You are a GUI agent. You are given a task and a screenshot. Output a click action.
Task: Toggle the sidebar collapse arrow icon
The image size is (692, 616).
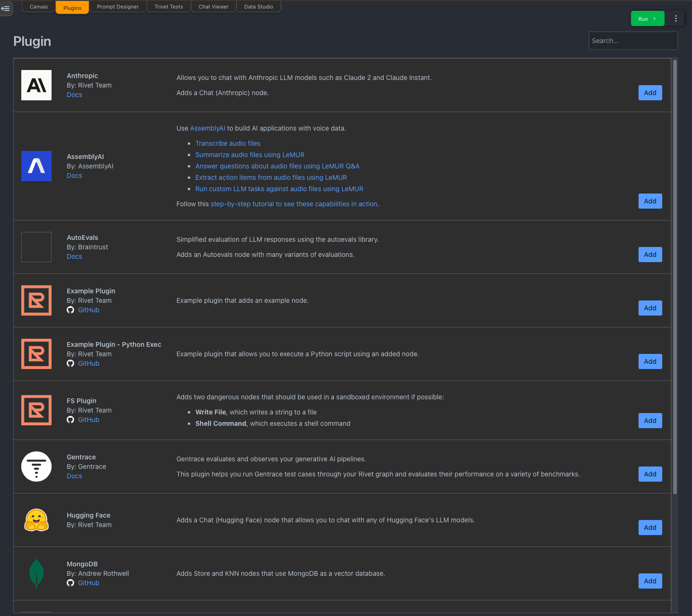5,8
